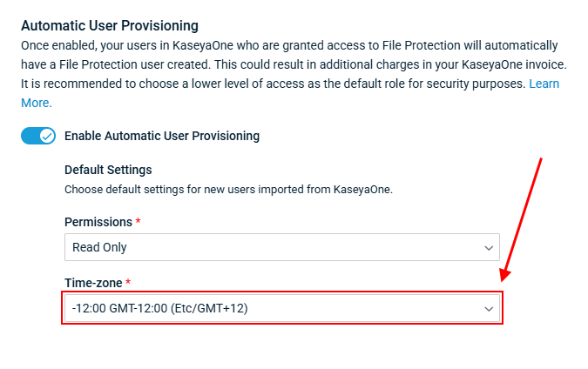This screenshot has width=588, height=369.
Task: Click the 'Default Settings' subheading
Action: pos(108,169)
